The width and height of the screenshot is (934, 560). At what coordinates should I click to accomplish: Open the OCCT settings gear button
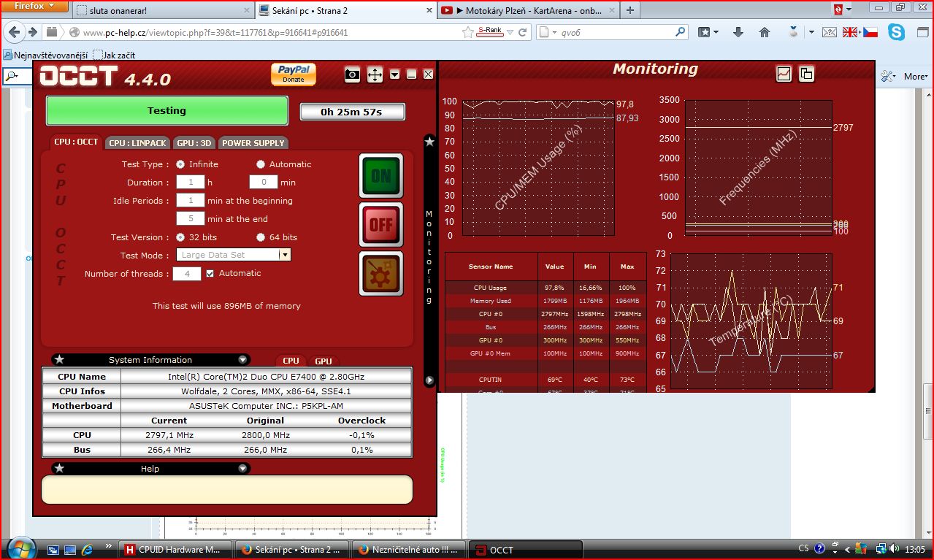(380, 274)
